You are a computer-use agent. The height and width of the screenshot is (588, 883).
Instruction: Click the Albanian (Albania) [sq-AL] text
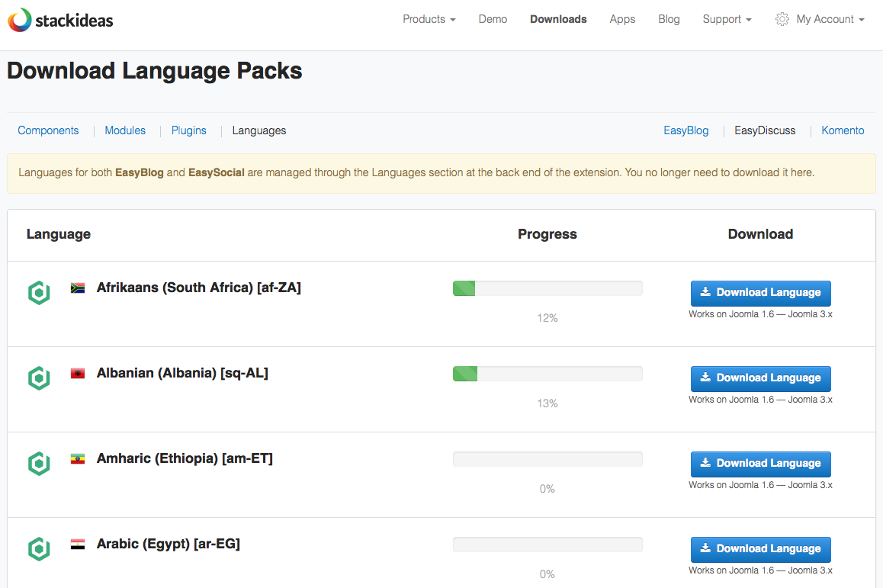[182, 374]
